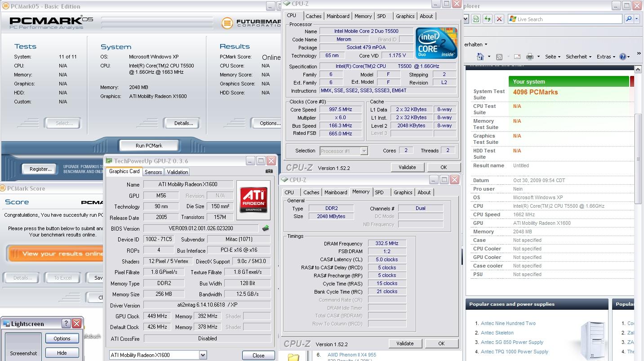
Task: Click Screenshot button in Lightscreen
Action: pyautogui.click(x=23, y=347)
